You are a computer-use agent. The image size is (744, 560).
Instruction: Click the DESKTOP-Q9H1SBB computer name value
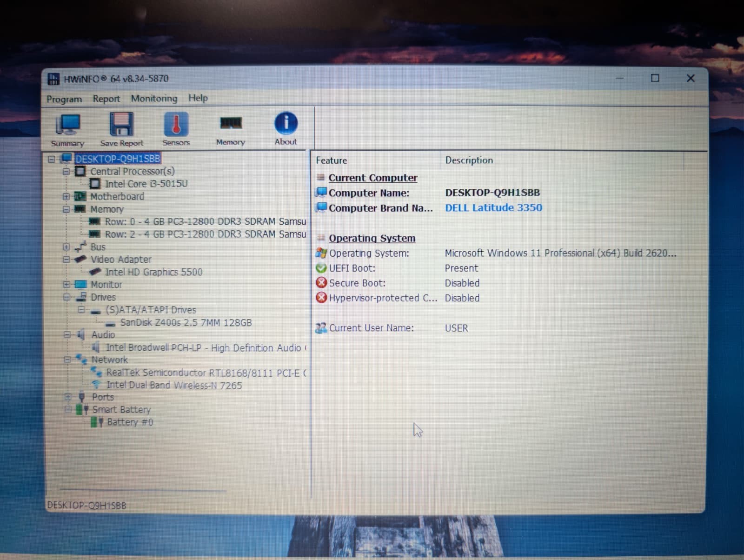(x=492, y=193)
